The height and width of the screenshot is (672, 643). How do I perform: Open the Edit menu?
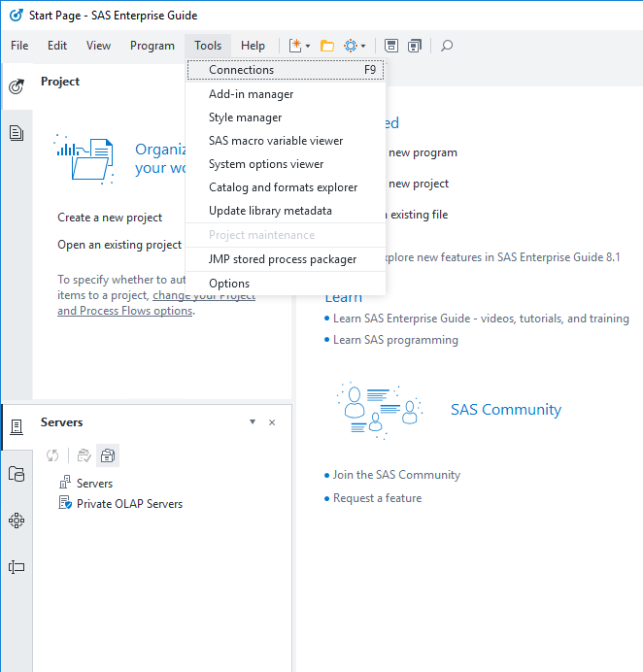click(57, 46)
